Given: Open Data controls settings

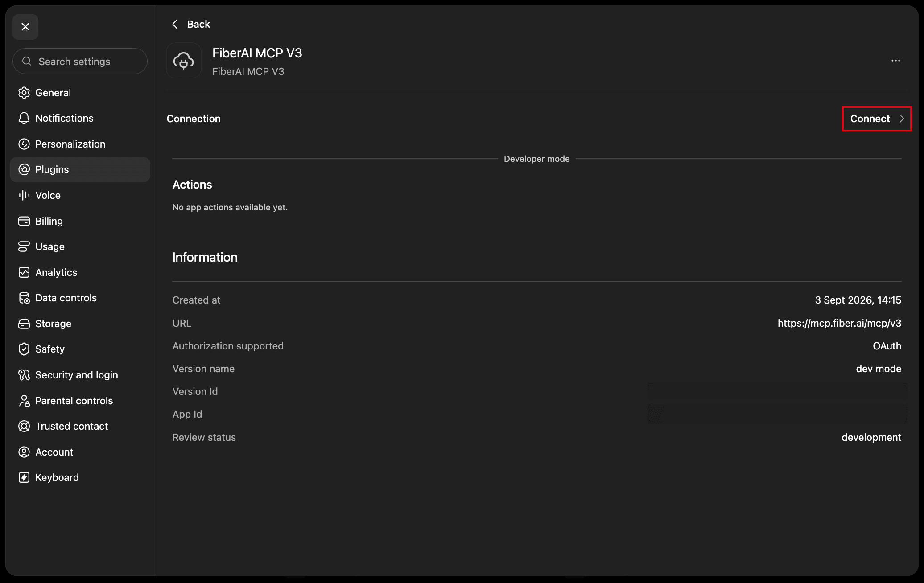Looking at the screenshot, I should pos(80,298).
